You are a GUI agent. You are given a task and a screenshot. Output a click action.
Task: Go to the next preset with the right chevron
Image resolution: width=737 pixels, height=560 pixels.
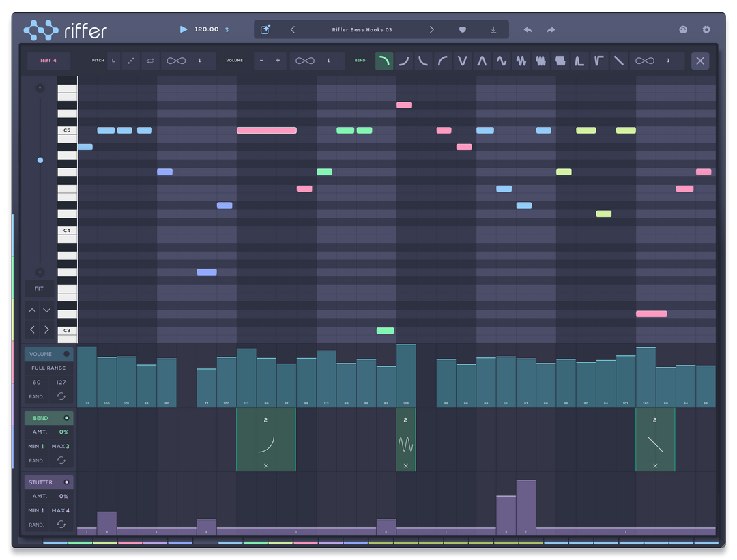pyautogui.click(x=431, y=29)
